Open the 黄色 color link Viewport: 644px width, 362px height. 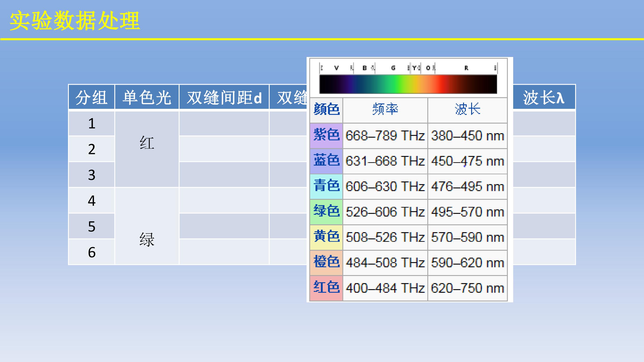click(x=326, y=236)
